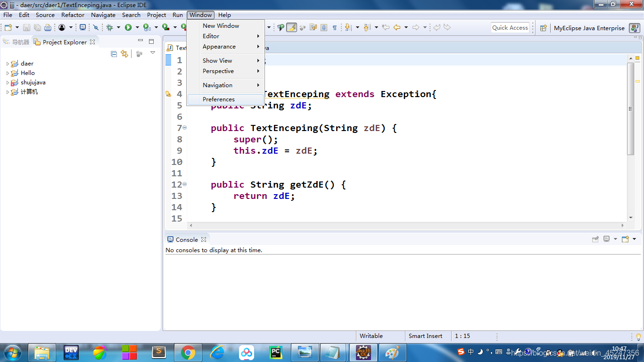This screenshot has height=362, width=644.
Task: Click the tip lightbulb in status bar
Action: coord(639,337)
